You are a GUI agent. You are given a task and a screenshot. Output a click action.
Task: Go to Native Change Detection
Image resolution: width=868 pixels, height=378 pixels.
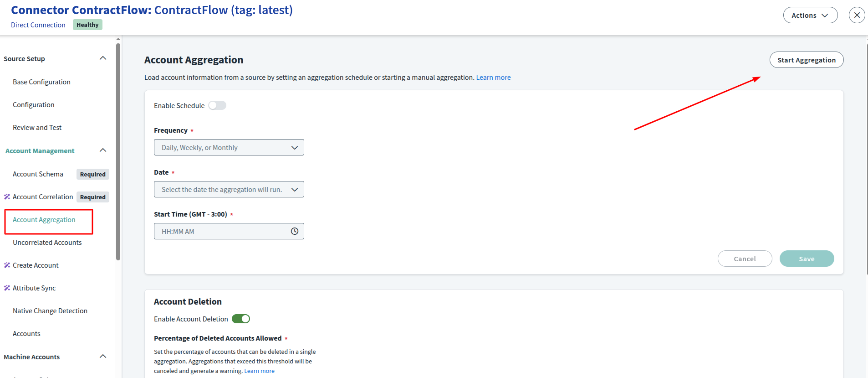click(x=50, y=311)
